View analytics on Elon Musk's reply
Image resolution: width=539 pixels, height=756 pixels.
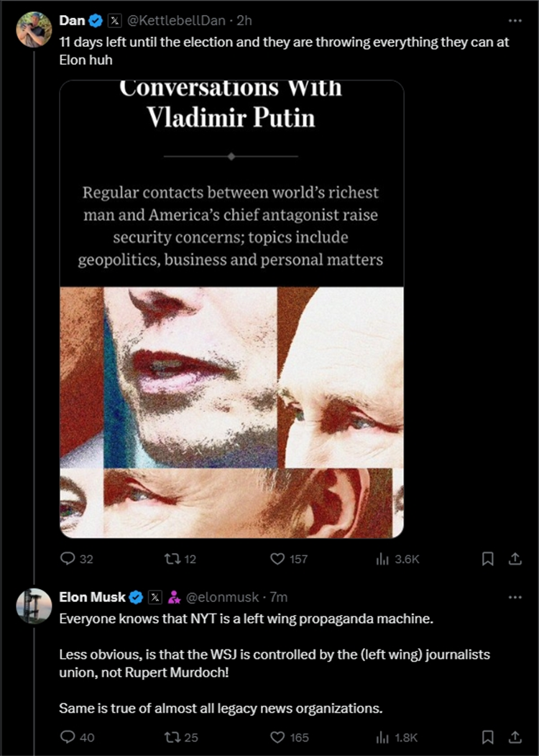click(x=382, y=737)
